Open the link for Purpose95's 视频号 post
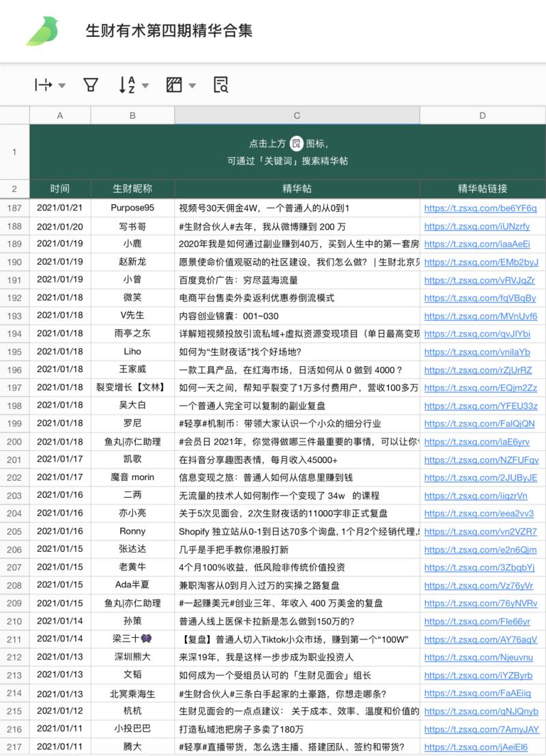The height and width of the screenshot is (756, 546). click(x=480, y=208)
